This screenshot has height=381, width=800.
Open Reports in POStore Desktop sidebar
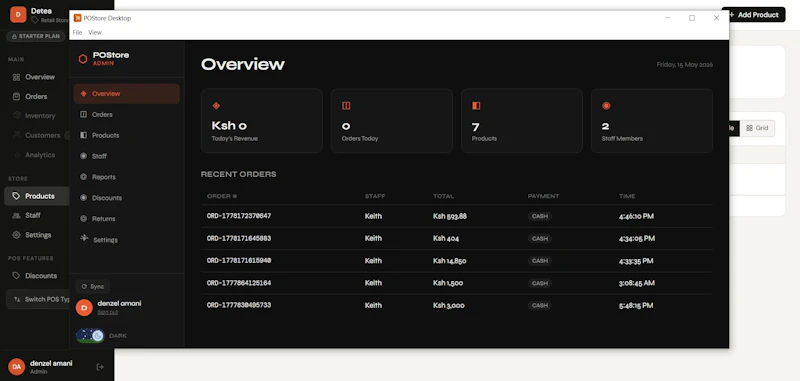pyautogui.click(x=127, y=177)
